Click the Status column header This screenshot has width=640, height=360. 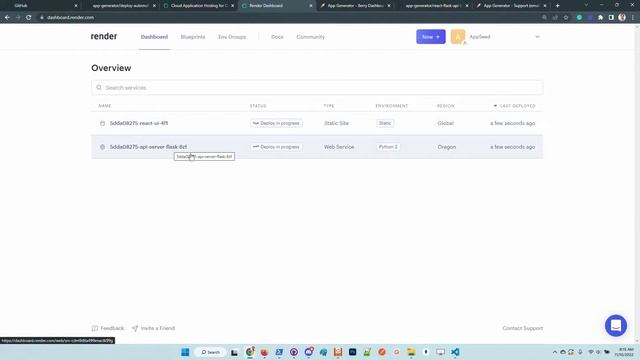tap(258, 106)
